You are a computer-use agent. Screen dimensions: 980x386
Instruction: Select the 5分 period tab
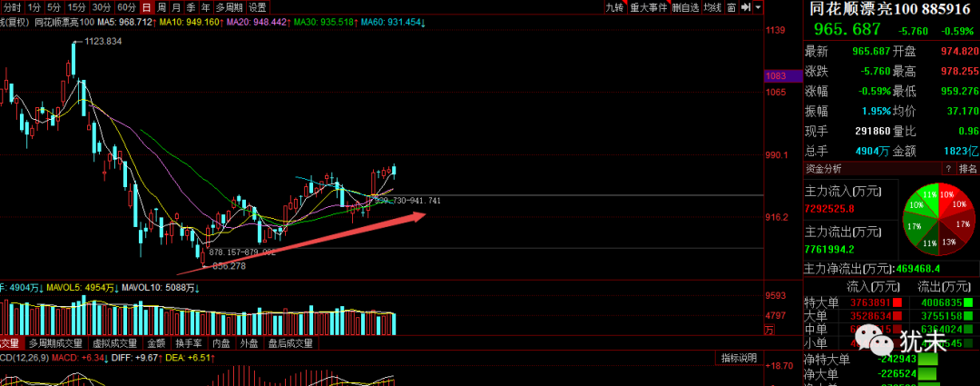[54, 7]
